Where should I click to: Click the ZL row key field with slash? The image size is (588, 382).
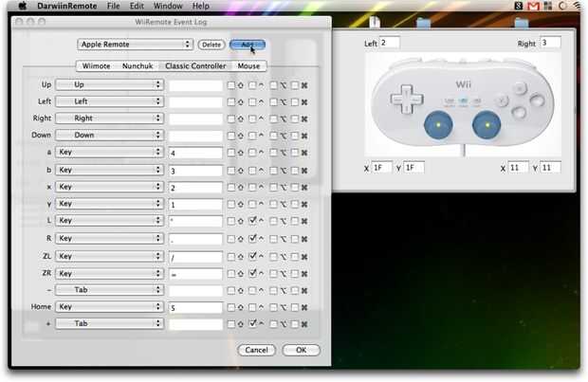(195, 258)
